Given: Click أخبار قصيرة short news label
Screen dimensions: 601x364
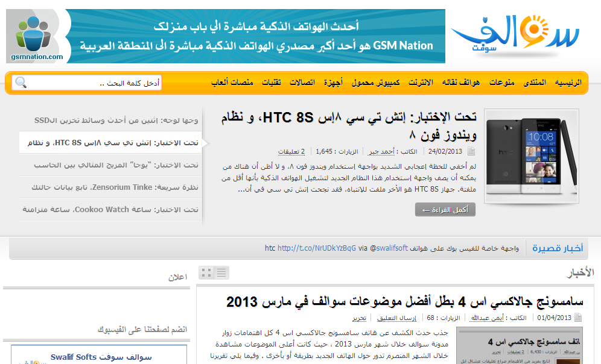Looking at the screenshot, I should pos(558,248).
